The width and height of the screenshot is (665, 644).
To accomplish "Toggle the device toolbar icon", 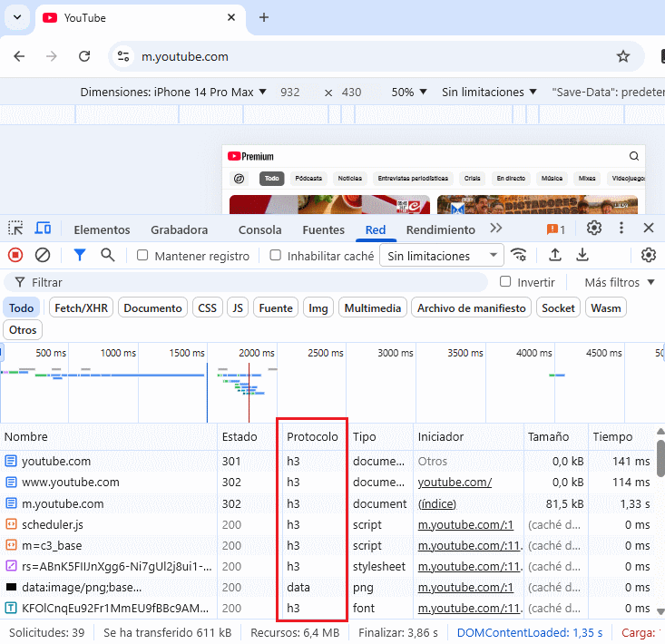I will coord(43,228).
